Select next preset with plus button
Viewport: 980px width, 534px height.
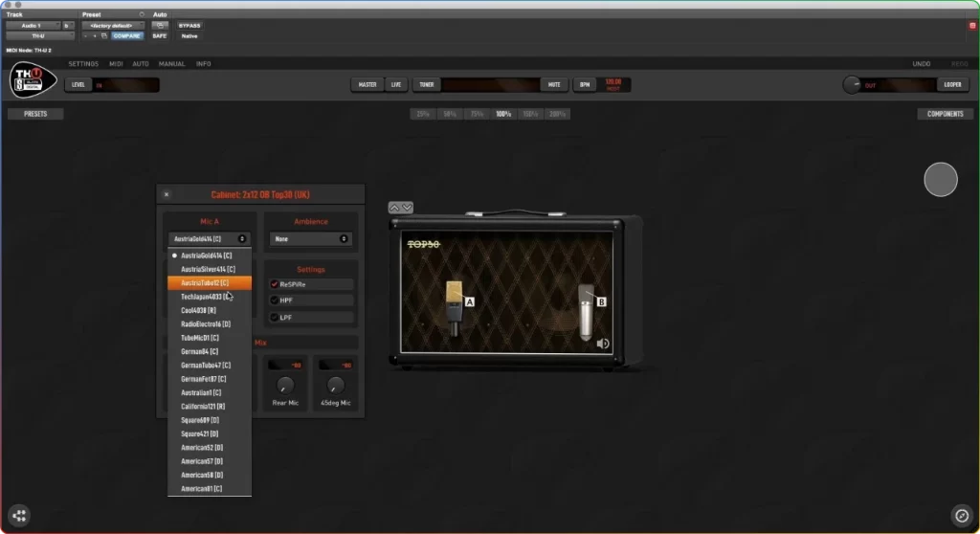click(95, 36)
